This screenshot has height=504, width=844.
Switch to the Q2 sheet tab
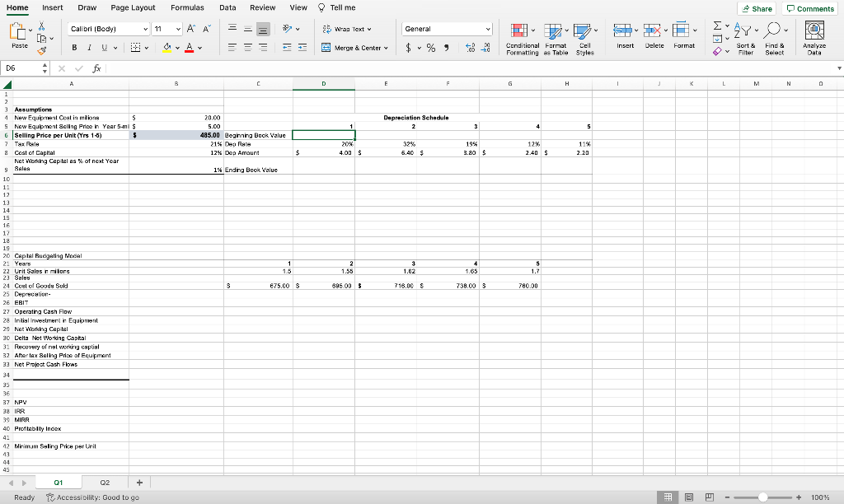pyautogui.click(x=105, y=483)
